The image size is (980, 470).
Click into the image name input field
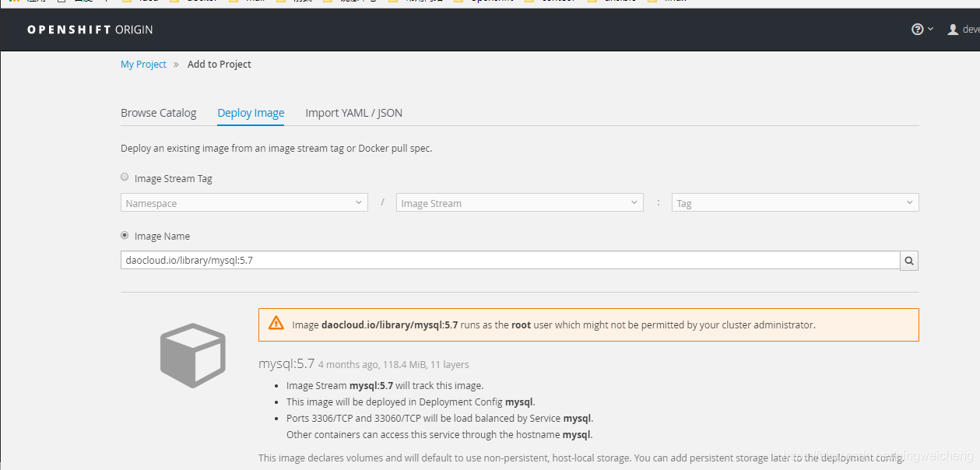pos(511,261)
